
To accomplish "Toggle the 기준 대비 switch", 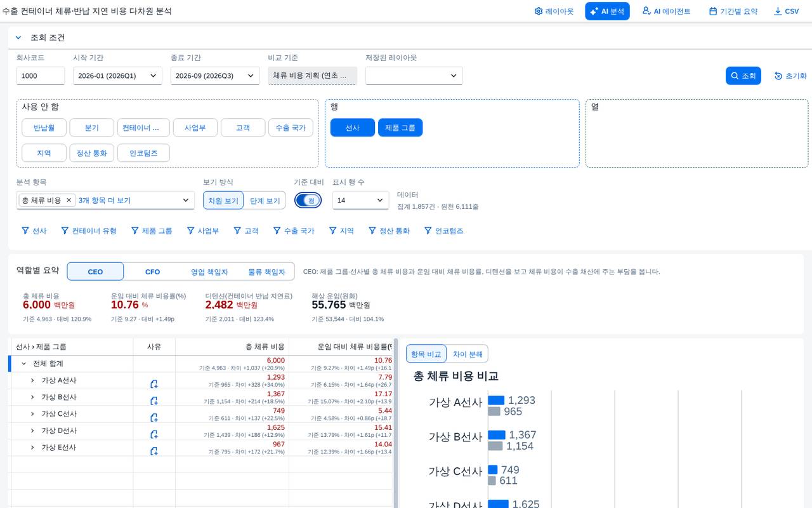I will [308, 200].
